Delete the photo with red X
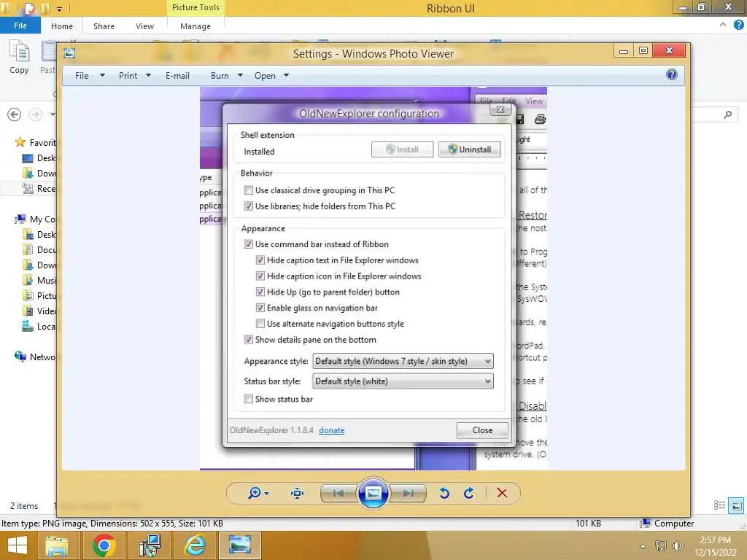 (502, 493)
